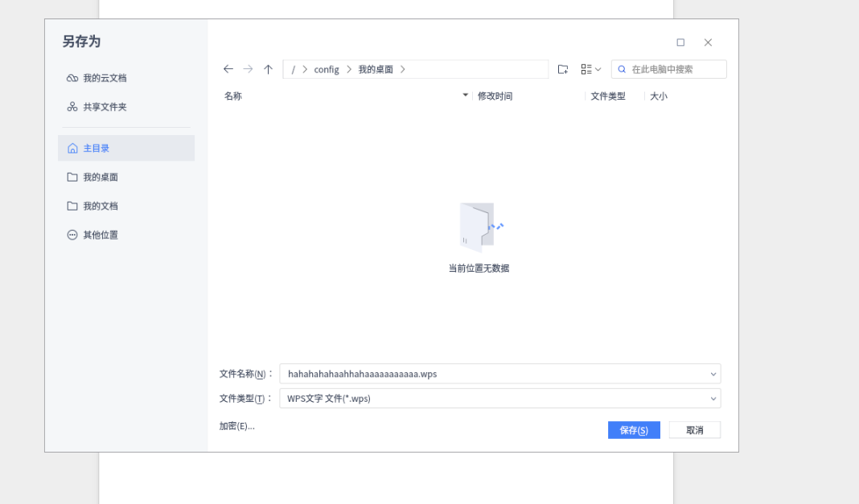Toggle sort arrow on 名称 column
The width and height of the screenshot is (859, 504).
465,96
